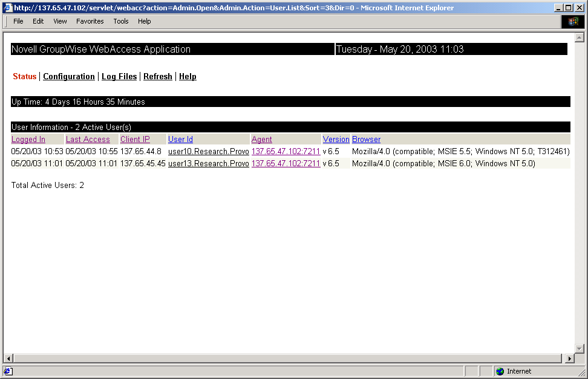The image size is (588, 379).
Task: Sort by Last Access column
Action: point(88,139)
